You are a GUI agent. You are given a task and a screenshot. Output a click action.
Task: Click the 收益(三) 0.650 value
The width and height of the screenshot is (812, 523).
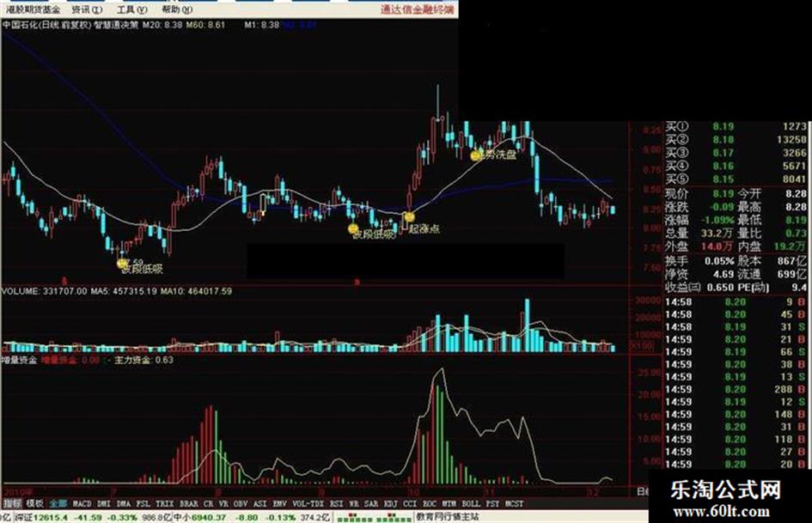tap(720, 287)
